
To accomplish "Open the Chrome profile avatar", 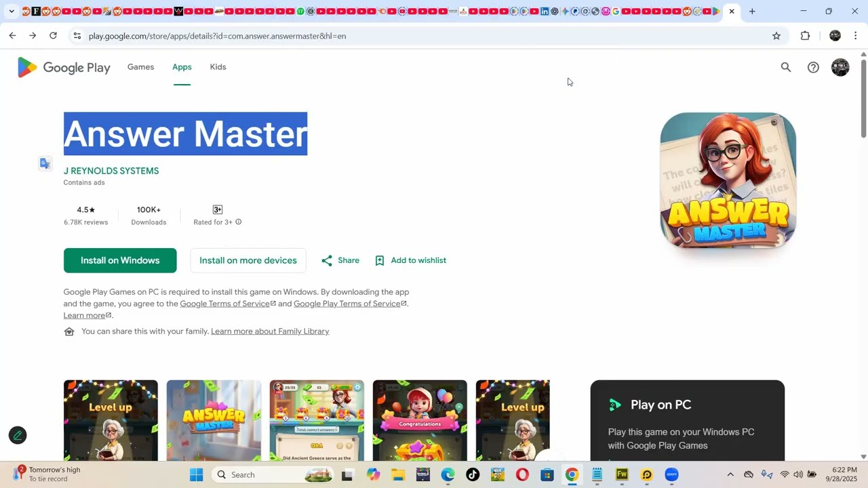I will pyautogui.click(x=835, y=36).
